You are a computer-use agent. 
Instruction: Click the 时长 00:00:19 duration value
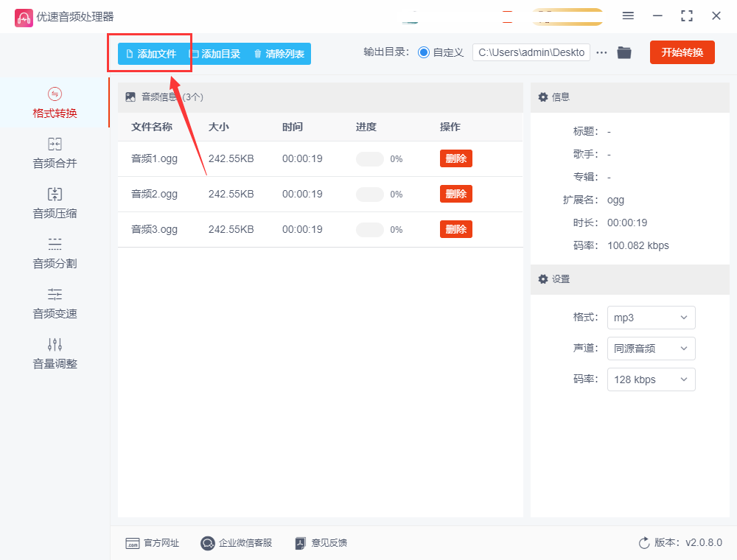627,223
